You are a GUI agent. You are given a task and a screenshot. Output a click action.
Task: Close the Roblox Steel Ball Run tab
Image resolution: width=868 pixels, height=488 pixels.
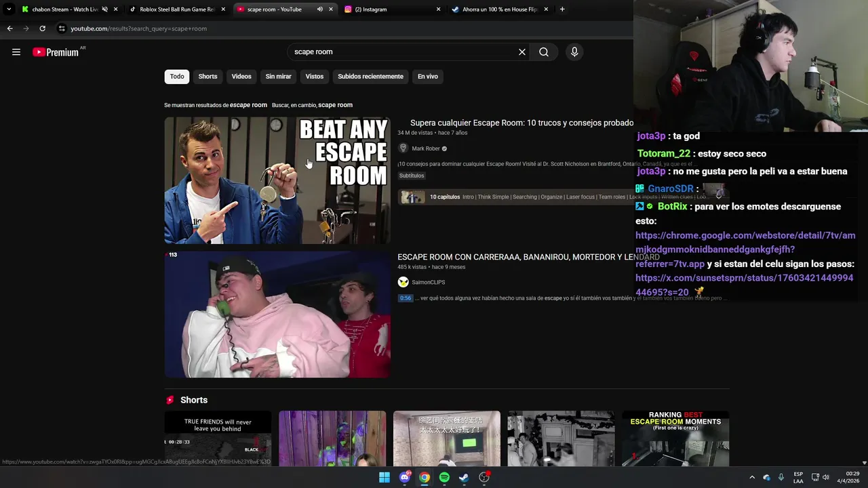point(223,9)
